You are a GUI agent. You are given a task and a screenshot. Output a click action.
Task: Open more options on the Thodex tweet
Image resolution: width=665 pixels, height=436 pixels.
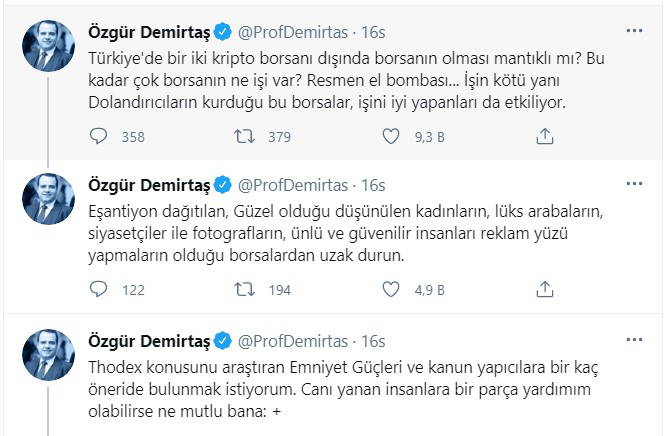[634, 340]
